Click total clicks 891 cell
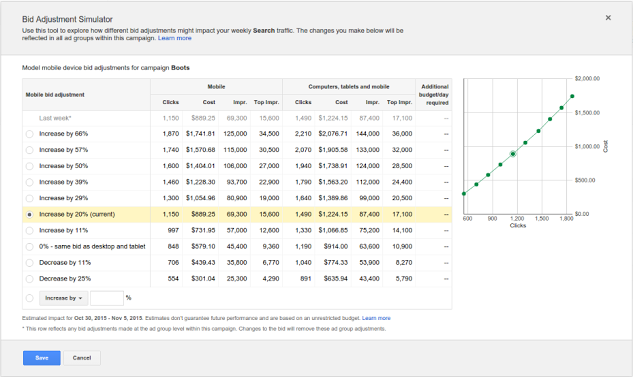This screenshot has height=378, width=633. [306, 279]
